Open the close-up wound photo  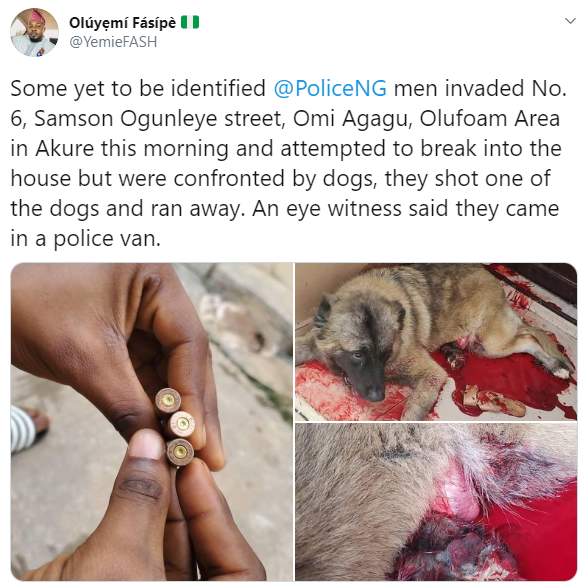(436, 502)
